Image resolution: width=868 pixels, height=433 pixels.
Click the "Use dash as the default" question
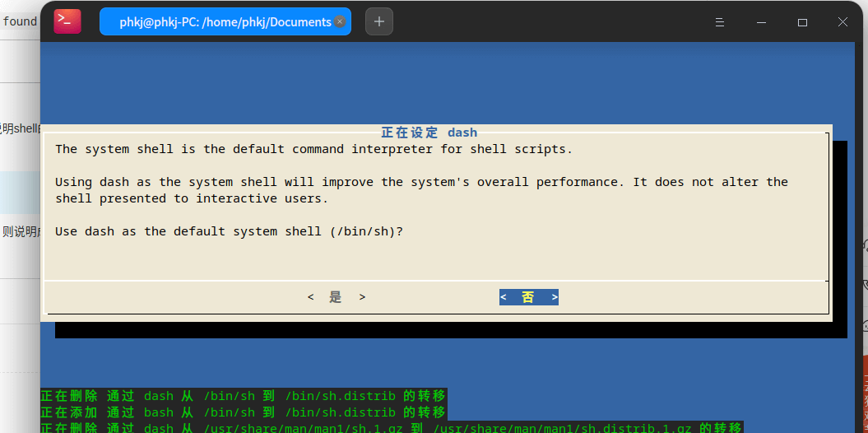pos(229,231)
